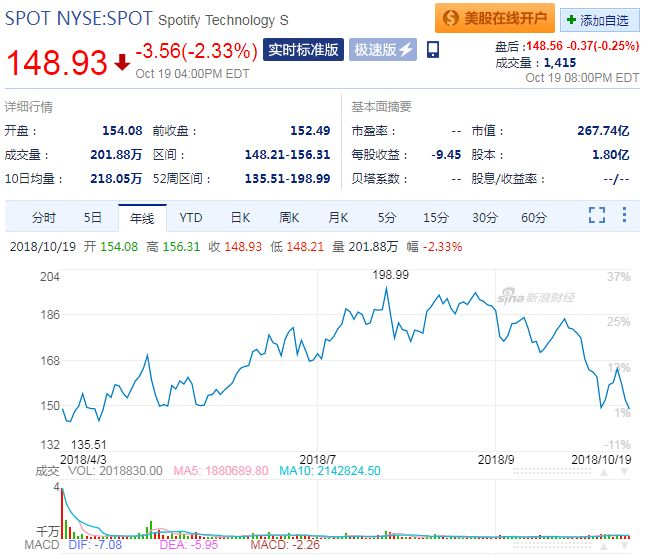Click the 基本面摘要 section heading

pyautogui.click(x=381, y=106)
